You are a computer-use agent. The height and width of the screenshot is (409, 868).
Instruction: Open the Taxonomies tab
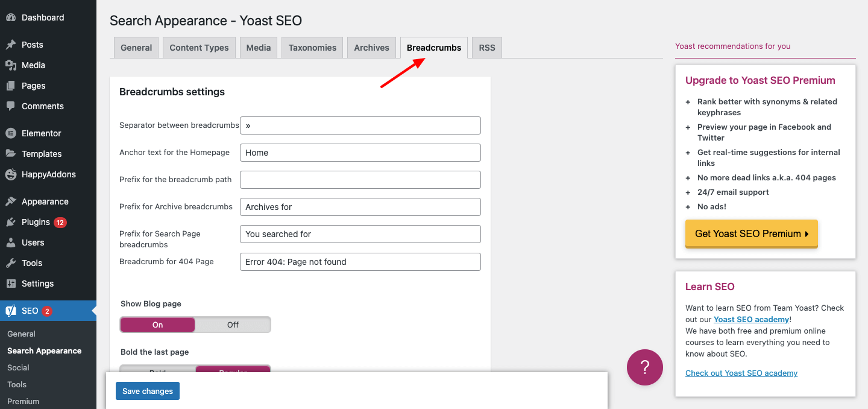click(312, 48)
